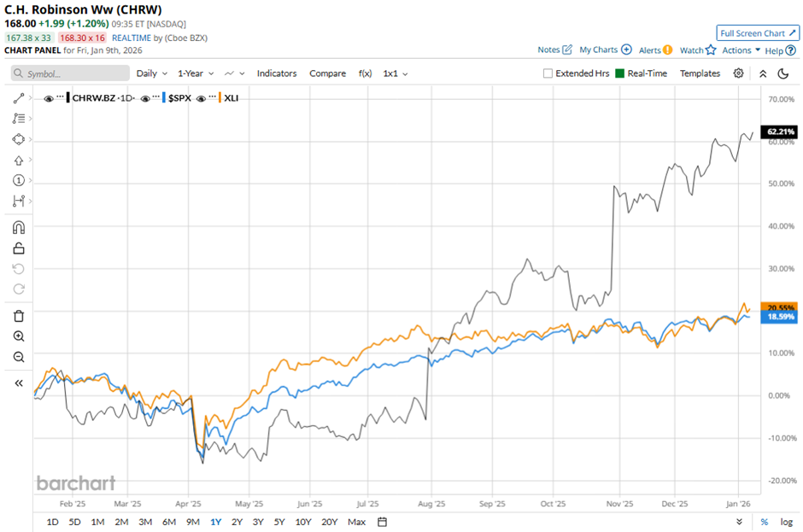Toggle the Real-Time green checkbox

pyautogui.click(x=619, y=73)
